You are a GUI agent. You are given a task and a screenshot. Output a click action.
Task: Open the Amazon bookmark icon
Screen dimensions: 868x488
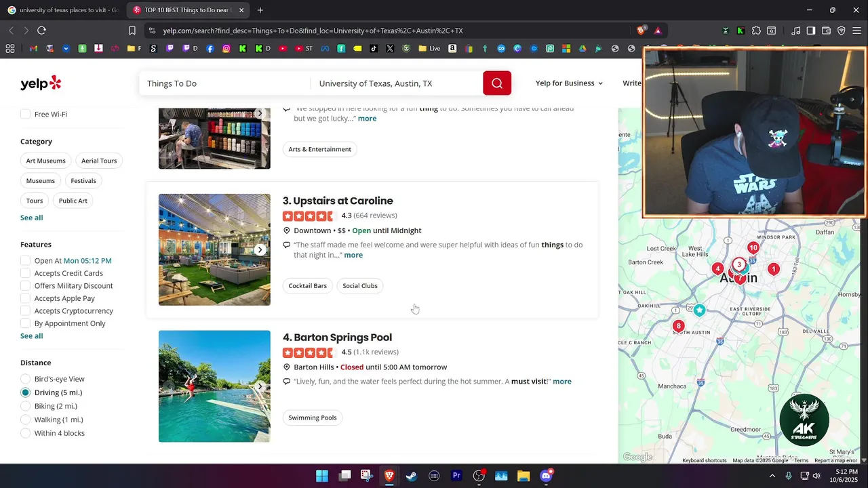452,49
